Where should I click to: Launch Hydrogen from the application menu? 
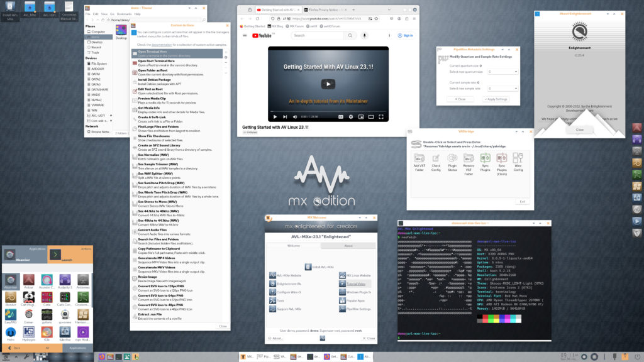coord(29,334)
